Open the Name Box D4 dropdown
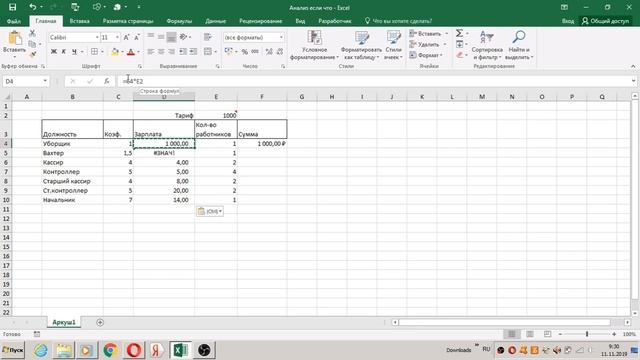Viewport: 640px width, 360px height. pyautogui.click(x=45, y=81)
